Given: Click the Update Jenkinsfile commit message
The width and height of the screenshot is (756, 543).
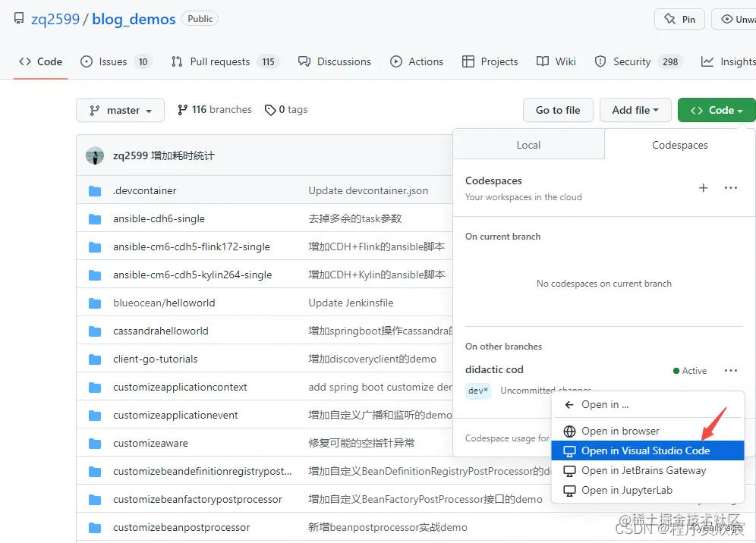Looking at the screenshot, I should [x=351, y=303].
